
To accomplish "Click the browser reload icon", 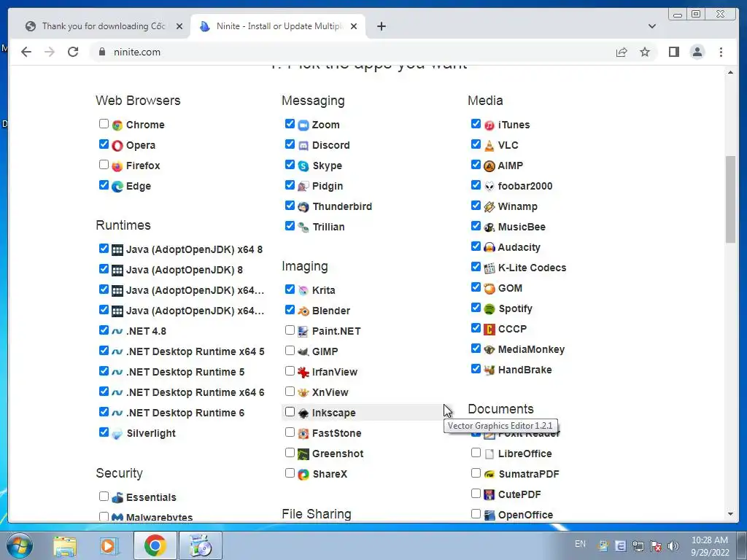I will [73, 52].
